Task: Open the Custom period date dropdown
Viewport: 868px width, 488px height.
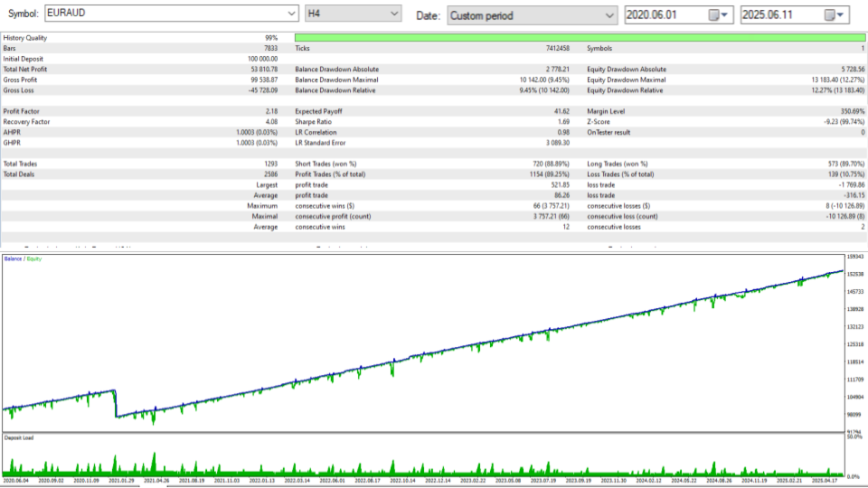Action: (609, 15)
